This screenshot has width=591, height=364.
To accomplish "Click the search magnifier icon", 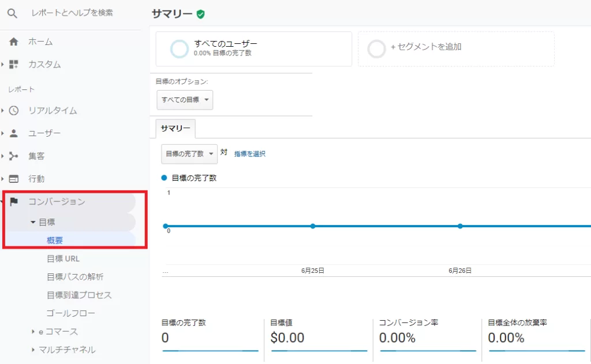I will click(13, 14).
